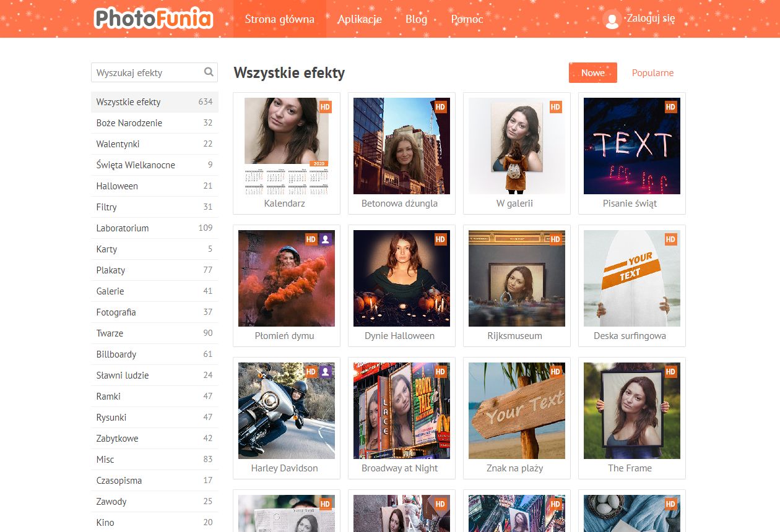Open Dynie Halloween effect thumbnail
The image size is (780, 532).
point(402,278)
